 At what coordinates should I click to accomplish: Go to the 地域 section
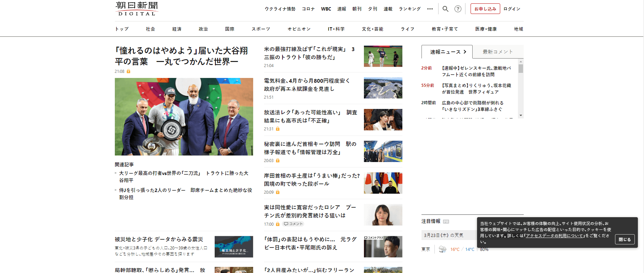pyautogui.click(x=518, y=29)
